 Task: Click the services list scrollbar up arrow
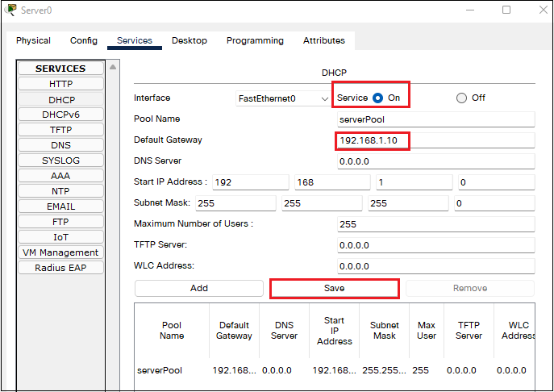click(x=113, y=67)
